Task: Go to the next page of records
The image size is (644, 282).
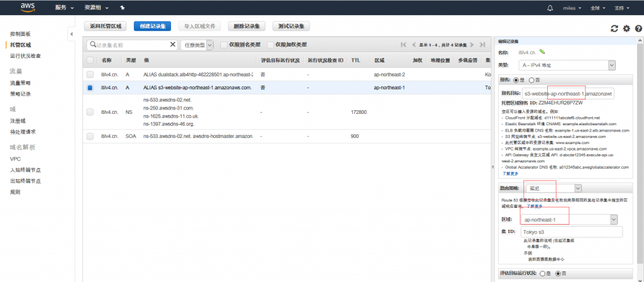Action: pyautogui.click(x=472, y=45)
